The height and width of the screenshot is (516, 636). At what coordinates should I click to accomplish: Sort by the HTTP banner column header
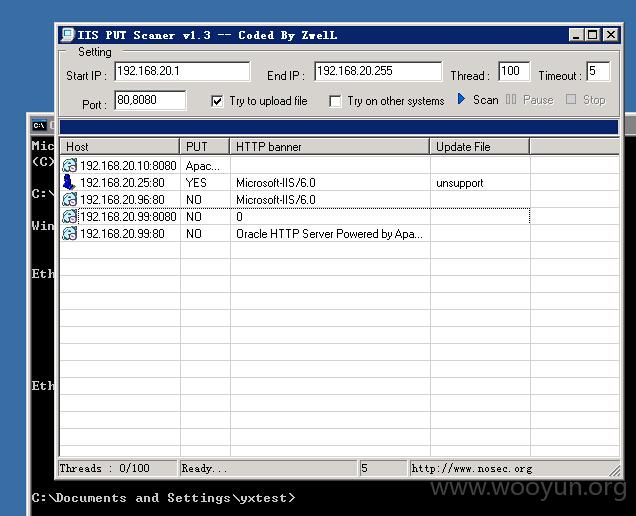pyautogui.click(x=330, y=146)
